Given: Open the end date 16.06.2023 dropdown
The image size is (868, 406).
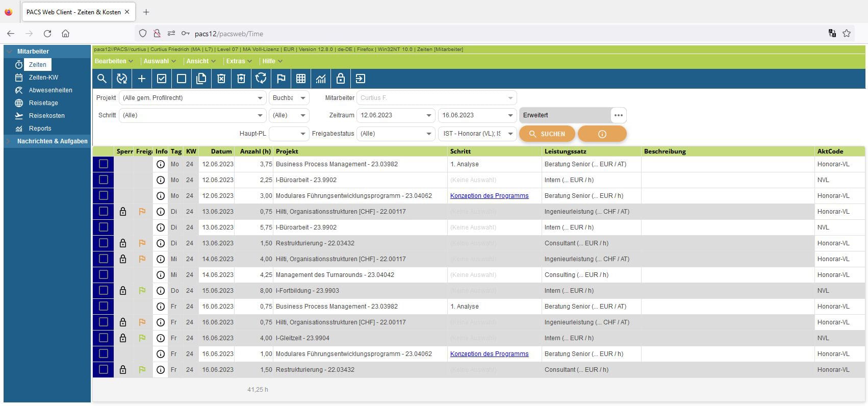Looking at the screenshot, I should [477, 115].
